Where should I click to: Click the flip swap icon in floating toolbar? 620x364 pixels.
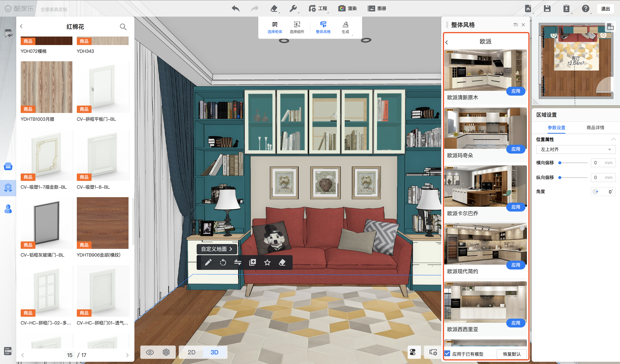(x=238, y=262)
